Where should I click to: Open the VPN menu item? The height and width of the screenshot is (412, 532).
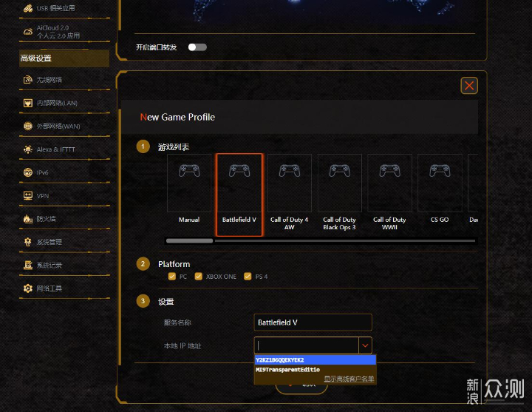(43, 196)
